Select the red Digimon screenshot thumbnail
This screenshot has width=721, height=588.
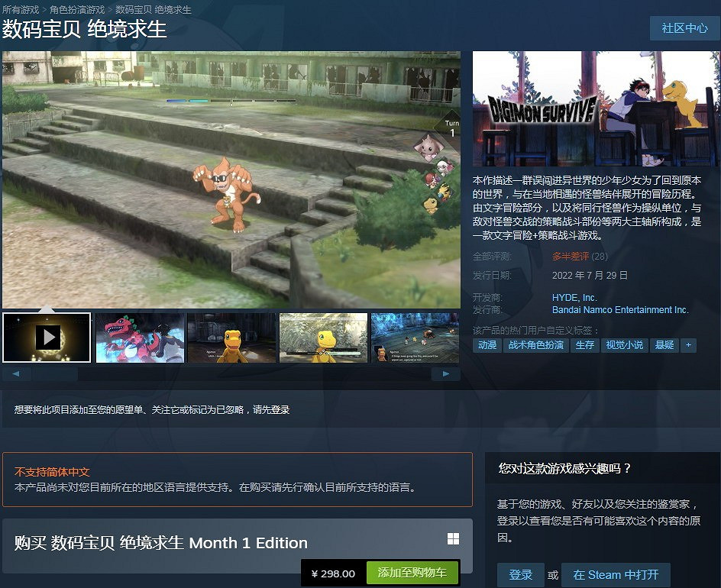tap(139, 337)
